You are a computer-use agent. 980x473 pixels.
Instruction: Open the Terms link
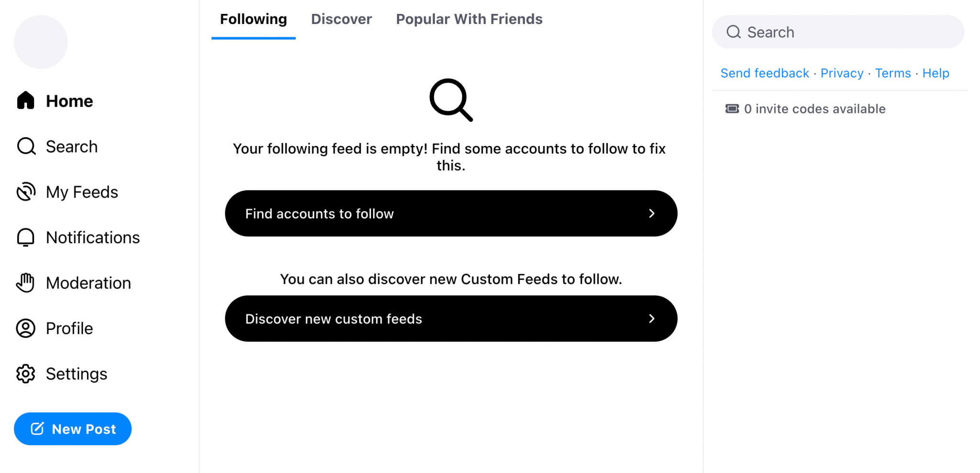(x=893, y=73)
